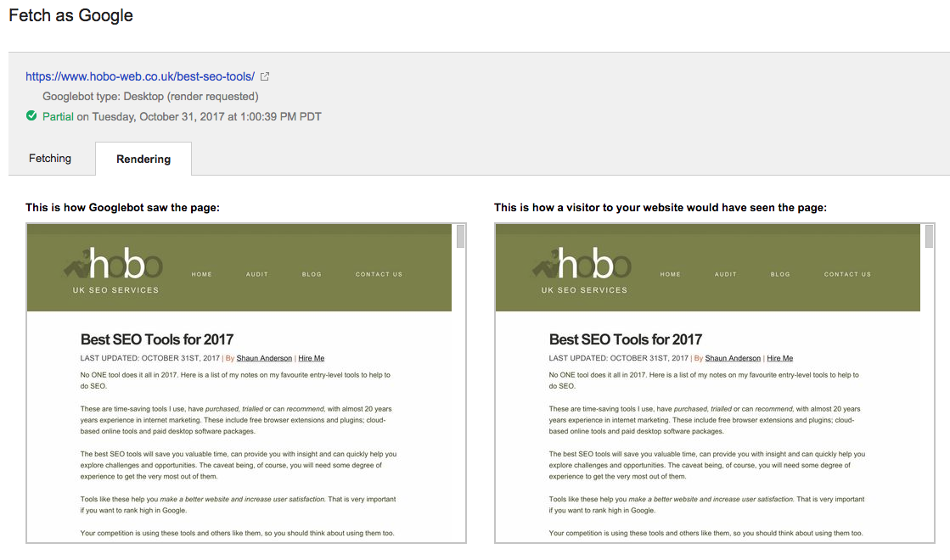The width and height of the screenshot is (950, 560).
Task: Click Shaun Anderson link in Googlebot preview
Action: (x=264, y=358)
